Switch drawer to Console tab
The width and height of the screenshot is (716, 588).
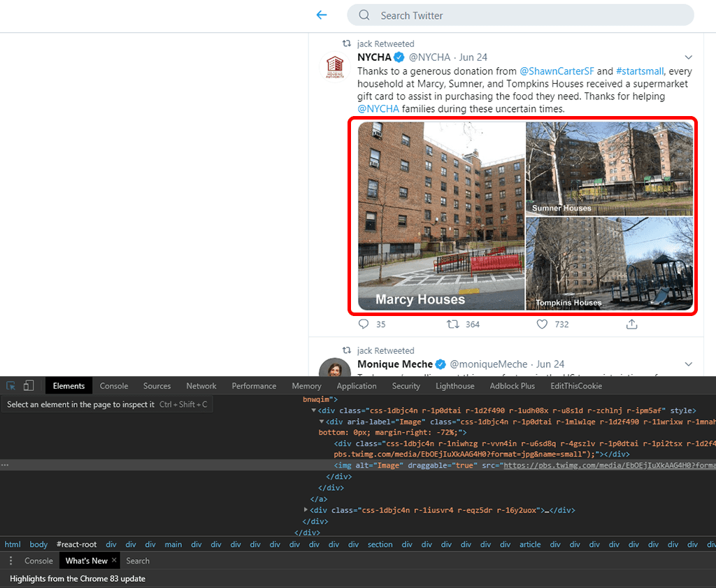point(39,561)
